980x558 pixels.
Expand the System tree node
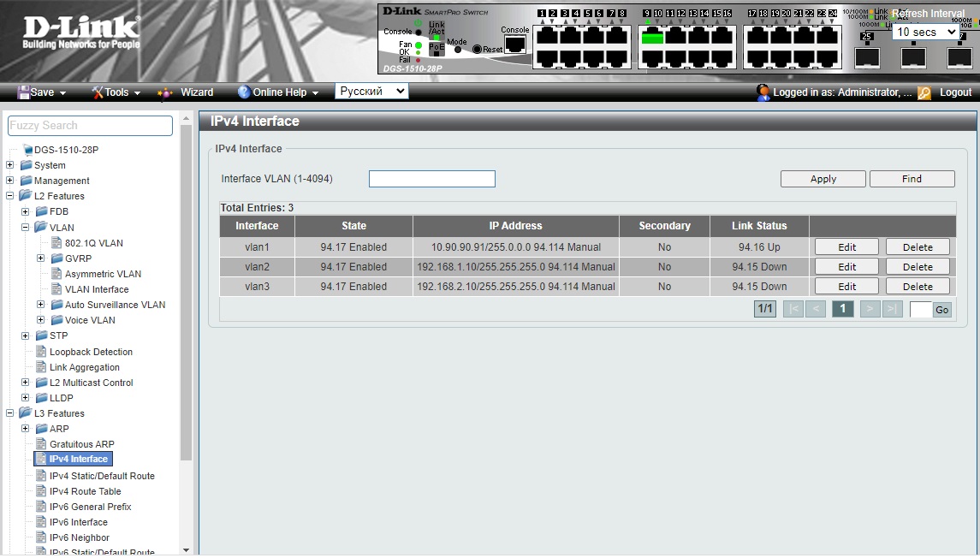10,165
